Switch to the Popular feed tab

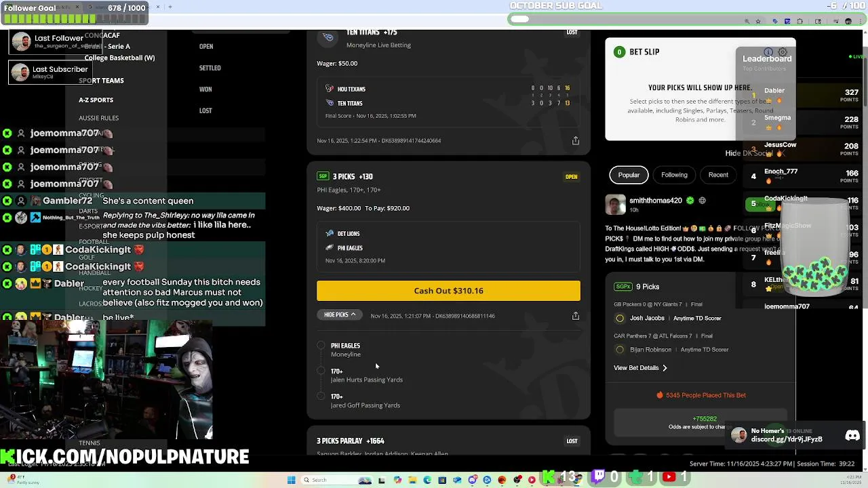(629, 175)
